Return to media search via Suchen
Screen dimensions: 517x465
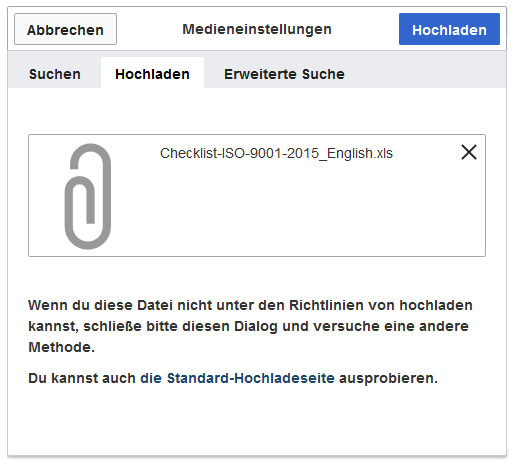point(55,74)
